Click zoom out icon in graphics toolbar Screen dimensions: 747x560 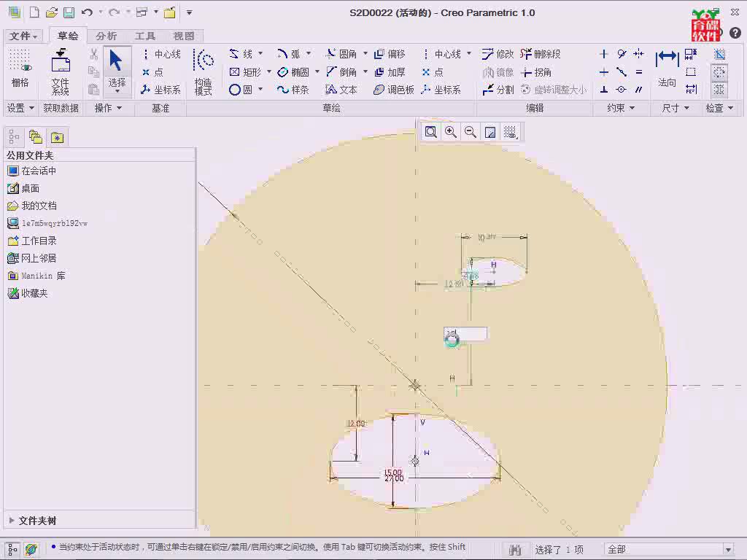pyautogui.click(x=471, y=132)
